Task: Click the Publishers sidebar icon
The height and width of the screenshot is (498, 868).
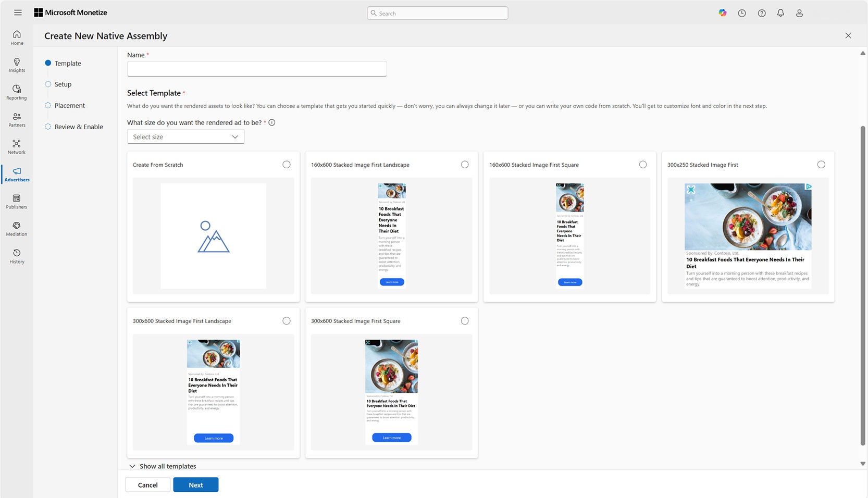Action: click(x=17, y=202)
